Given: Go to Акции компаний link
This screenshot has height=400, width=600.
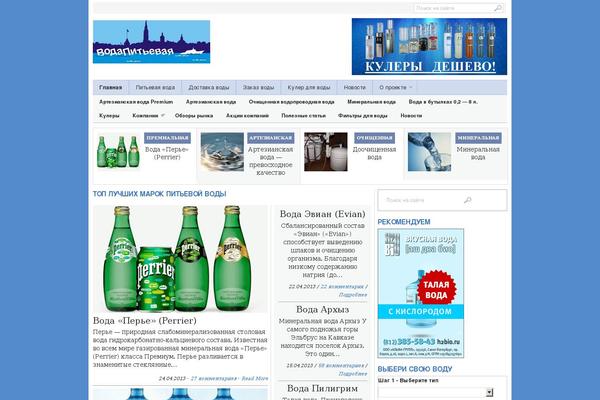Looking at the screenshot, I should tap(247, 116).
